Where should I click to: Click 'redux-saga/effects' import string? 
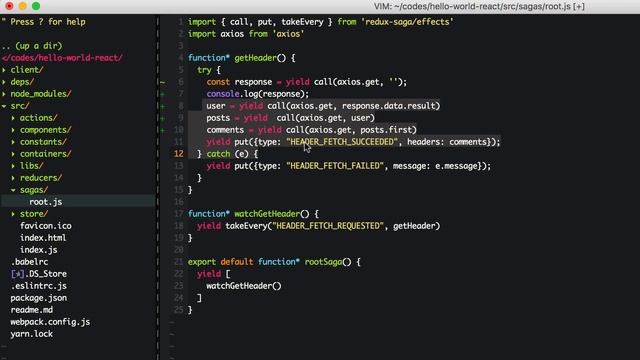click(407, 22)
